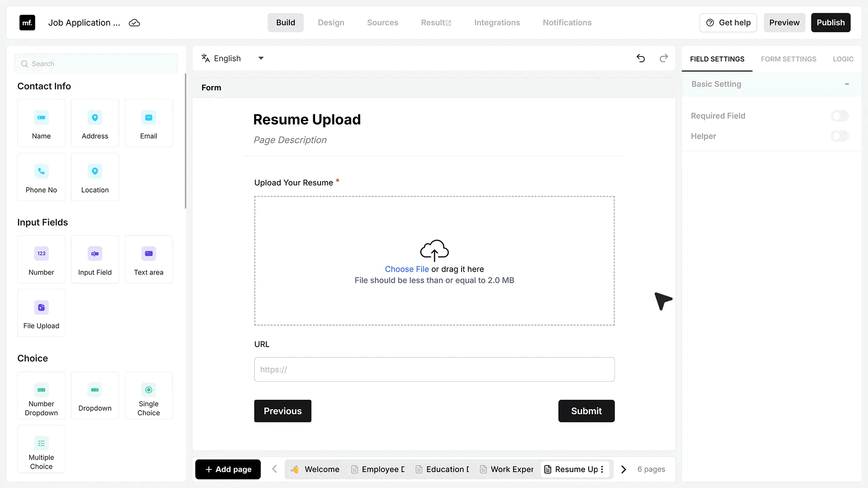868x488 pixels.
Task: Open the Welcome page tab
Action: (315, 469)
